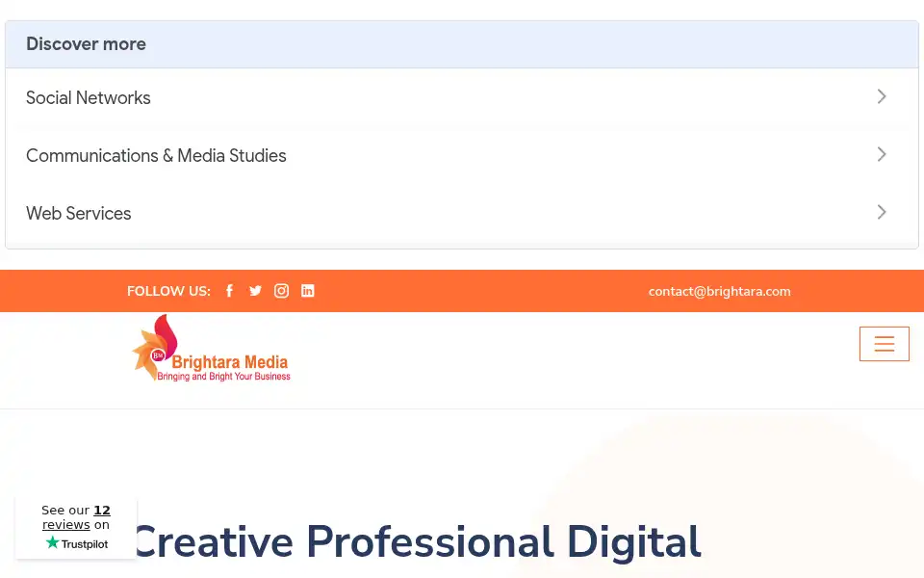This screenshot has height=578, width=924.
Task: Open Social Networks suggestion
Action: 462,97
